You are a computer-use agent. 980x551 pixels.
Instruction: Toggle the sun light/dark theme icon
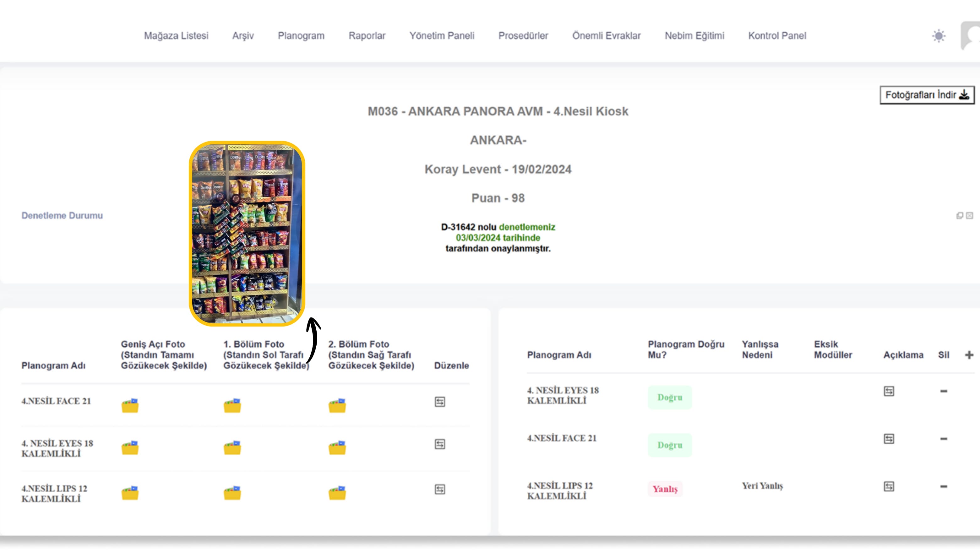(939, 36)
